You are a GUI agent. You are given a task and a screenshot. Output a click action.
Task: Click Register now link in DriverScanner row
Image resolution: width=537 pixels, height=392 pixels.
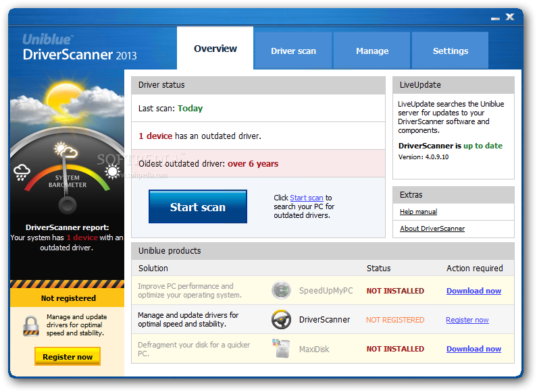pos(467,320)
